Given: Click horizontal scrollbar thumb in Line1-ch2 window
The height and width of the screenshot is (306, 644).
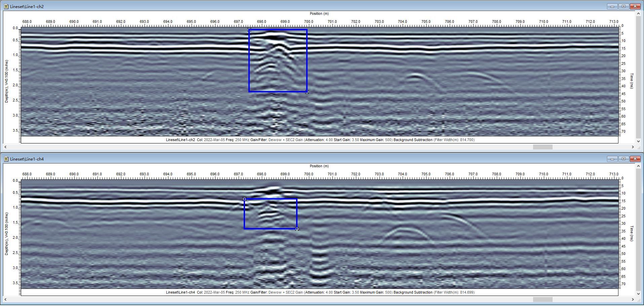Looking at the screenshot, I should coord(542,147).
